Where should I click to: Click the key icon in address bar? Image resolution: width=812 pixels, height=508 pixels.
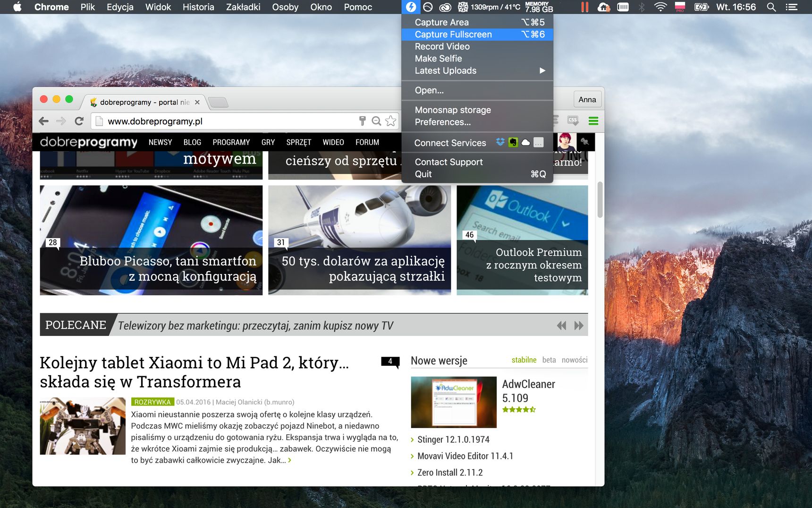362,121
